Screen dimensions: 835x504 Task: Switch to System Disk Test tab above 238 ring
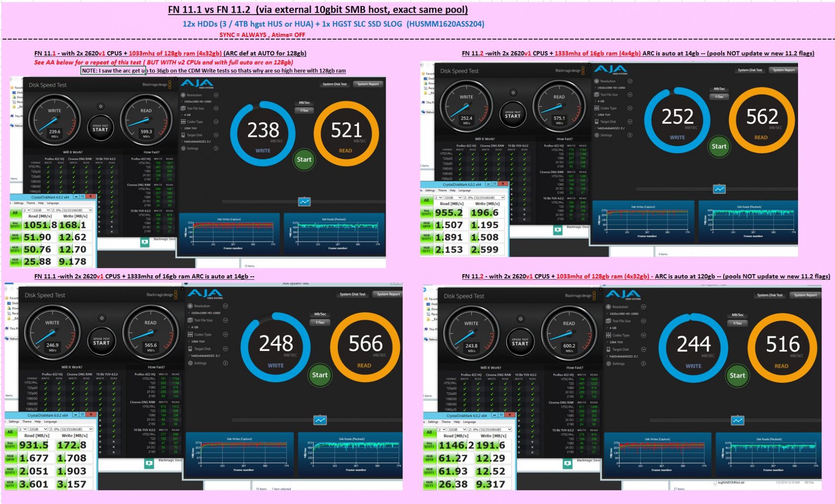tap(334, 84)
